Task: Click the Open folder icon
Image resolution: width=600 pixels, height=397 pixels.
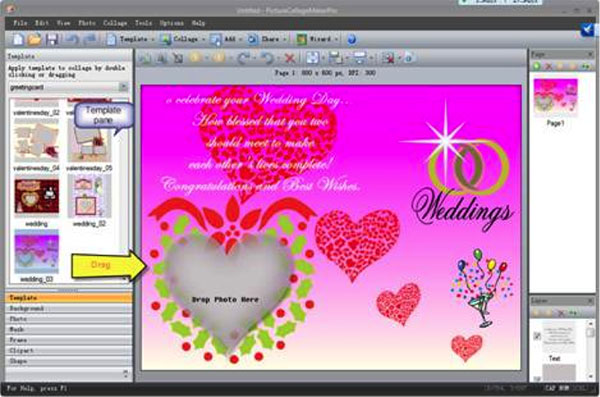Action: [x=34, y=39]
